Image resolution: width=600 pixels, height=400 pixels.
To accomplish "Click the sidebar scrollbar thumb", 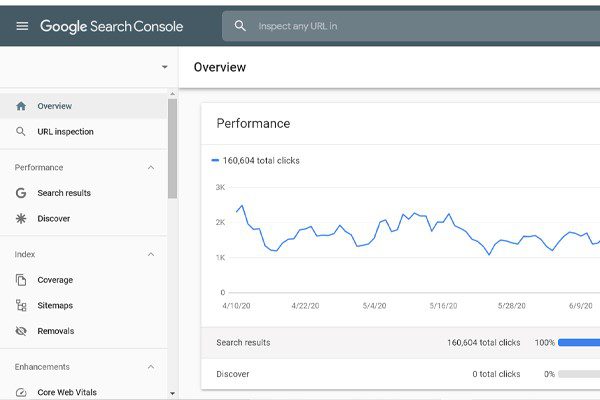I will pos(173,149).
